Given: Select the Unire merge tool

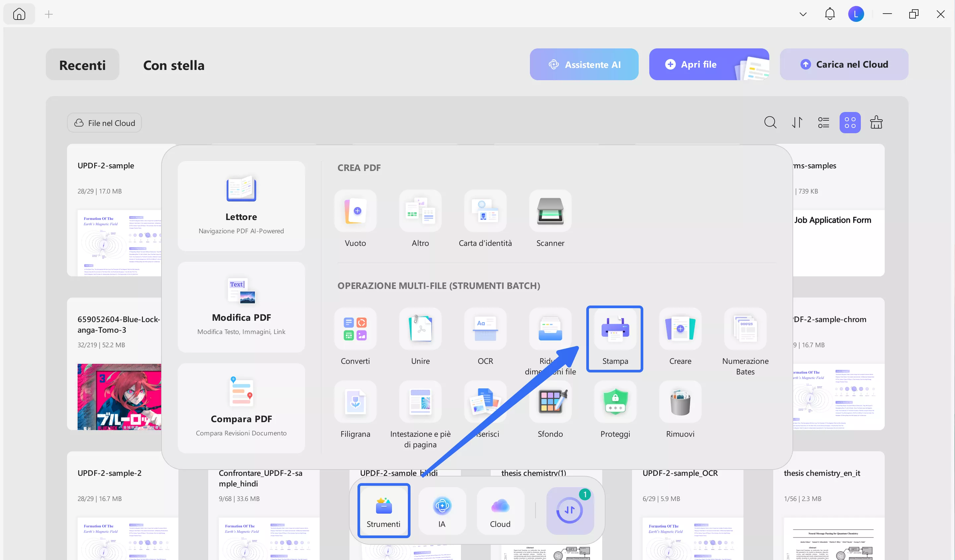Looking at the screenshot, I should coord(420,329).
